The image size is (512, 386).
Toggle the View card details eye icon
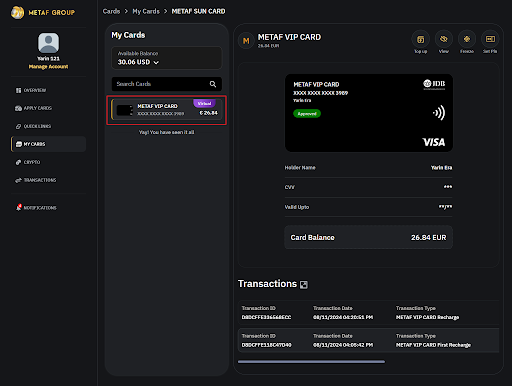[x=443, y=39]
